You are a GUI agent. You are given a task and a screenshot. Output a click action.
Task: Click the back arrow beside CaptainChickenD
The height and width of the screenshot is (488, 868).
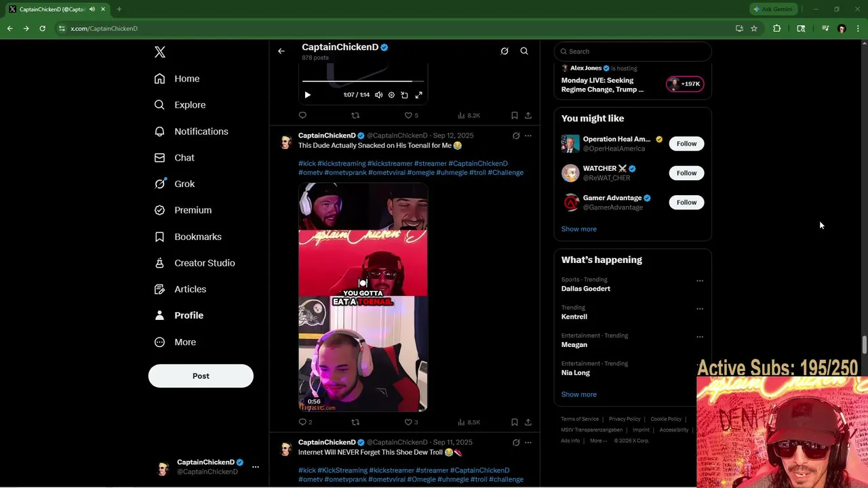281,51
